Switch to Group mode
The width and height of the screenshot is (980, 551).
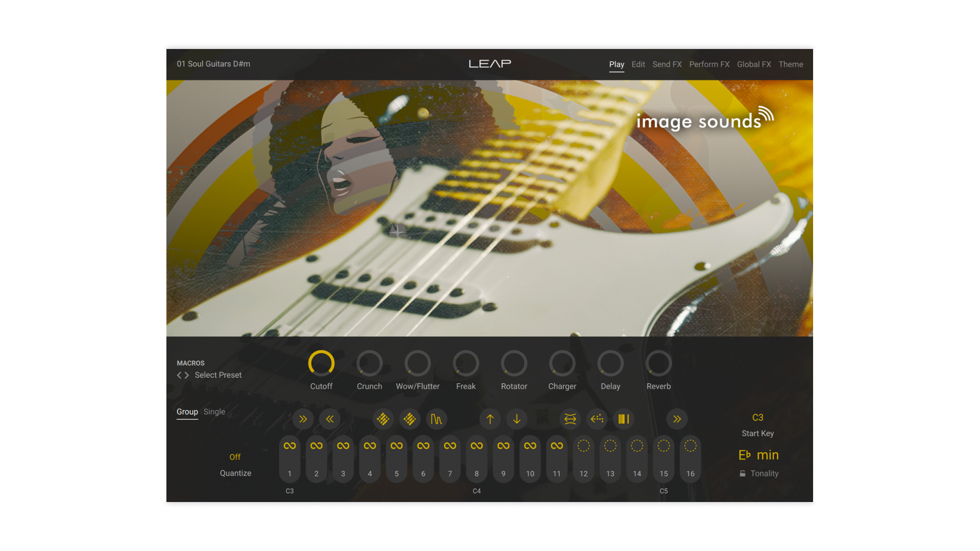187,412
